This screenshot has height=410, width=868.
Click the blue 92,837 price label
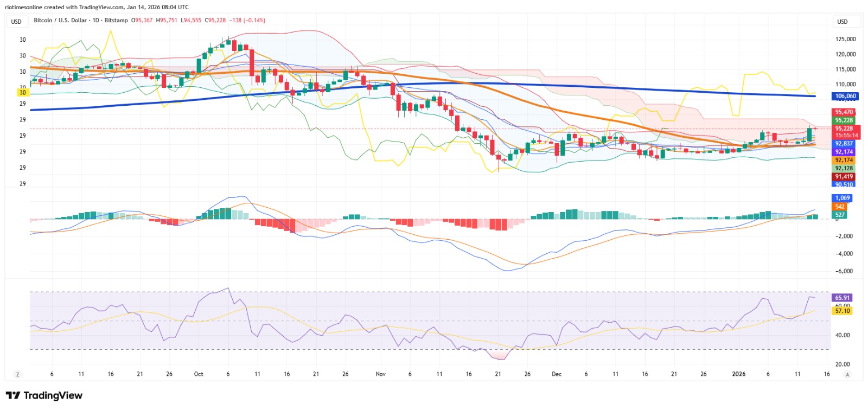(x=844, y=144)
